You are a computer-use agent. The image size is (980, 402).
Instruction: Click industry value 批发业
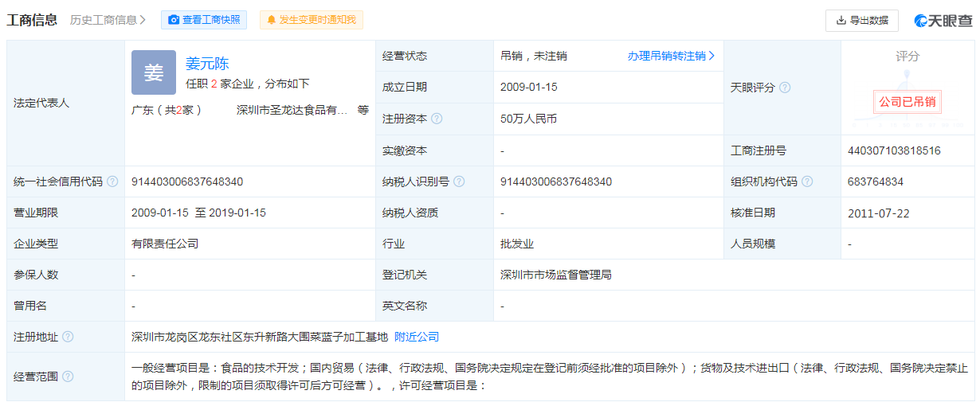coord(517,244)
